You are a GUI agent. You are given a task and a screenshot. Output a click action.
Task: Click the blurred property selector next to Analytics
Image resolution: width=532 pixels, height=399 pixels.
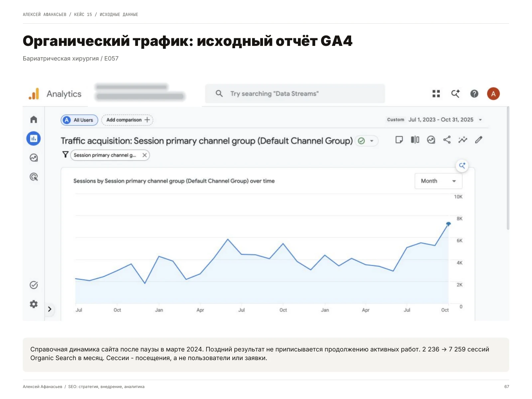[140, 92]
